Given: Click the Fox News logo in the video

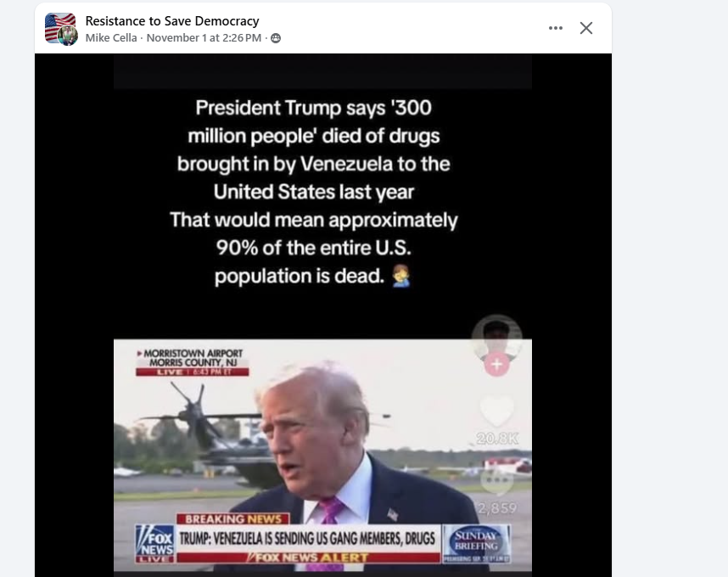Looking at the screenshot, I should tap(154, 544).
